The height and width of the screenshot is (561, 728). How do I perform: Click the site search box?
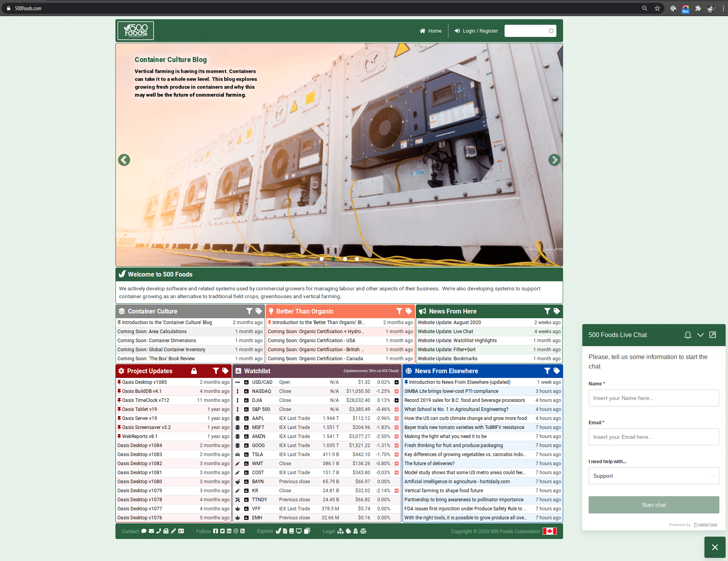[x=530, y=31]
